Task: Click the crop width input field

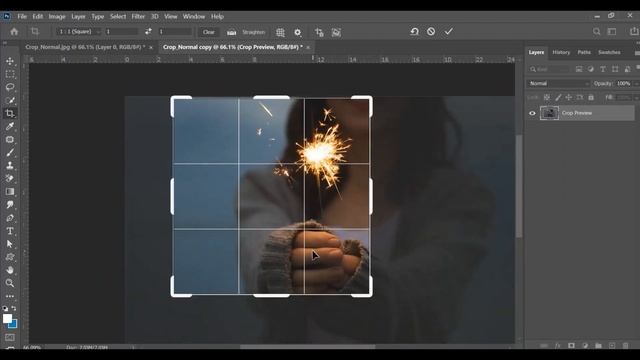Action: pyautogui.click(x=121, y=32)
